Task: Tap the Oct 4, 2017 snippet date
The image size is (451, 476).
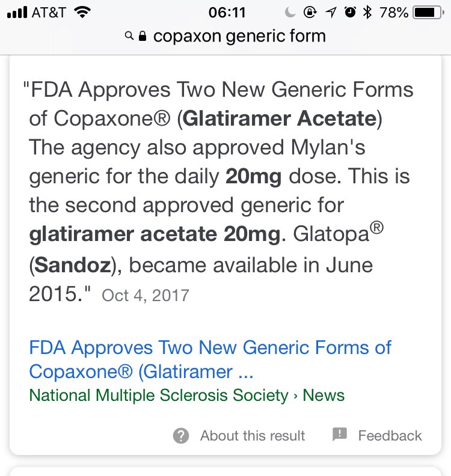Action: point(146,295)
